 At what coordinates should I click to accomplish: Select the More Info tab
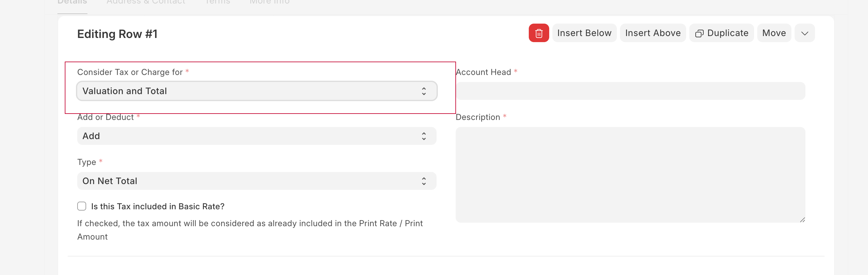269,3
